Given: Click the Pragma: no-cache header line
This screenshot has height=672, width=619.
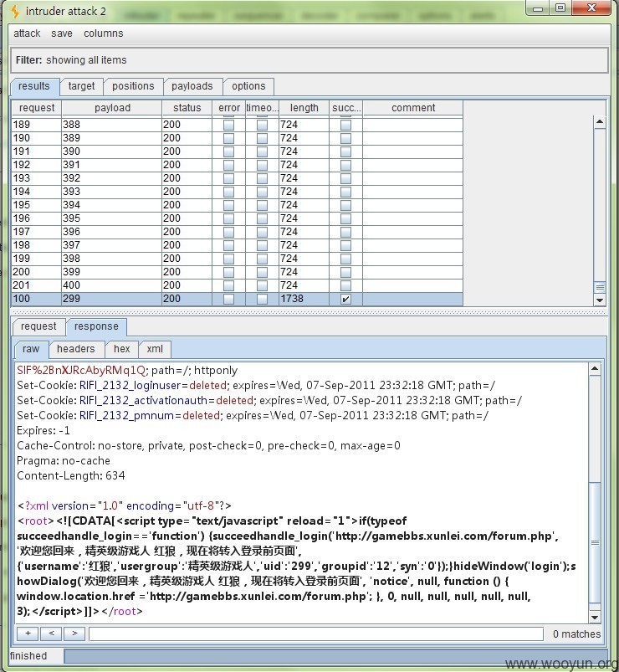Looking at the screenshot, I should click(x=64, y=461).
